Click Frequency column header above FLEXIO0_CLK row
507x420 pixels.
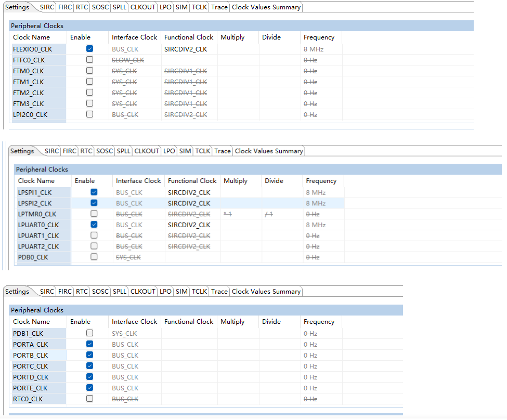tap(321, 37)
